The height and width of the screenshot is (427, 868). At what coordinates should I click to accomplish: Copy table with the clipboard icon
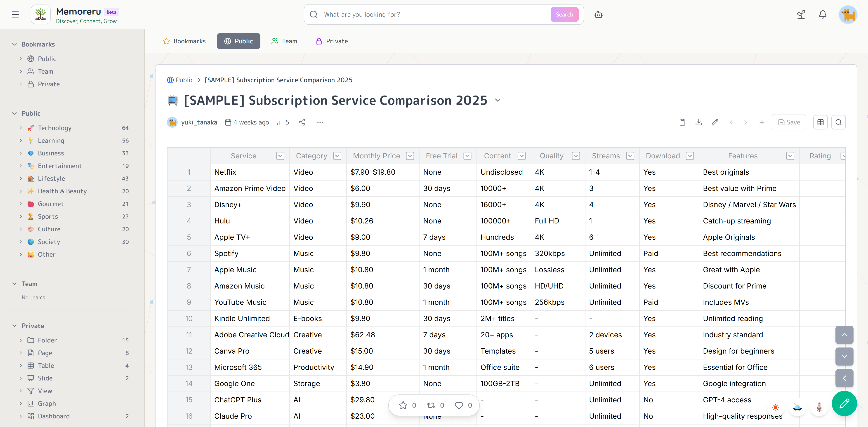(682, 122)
